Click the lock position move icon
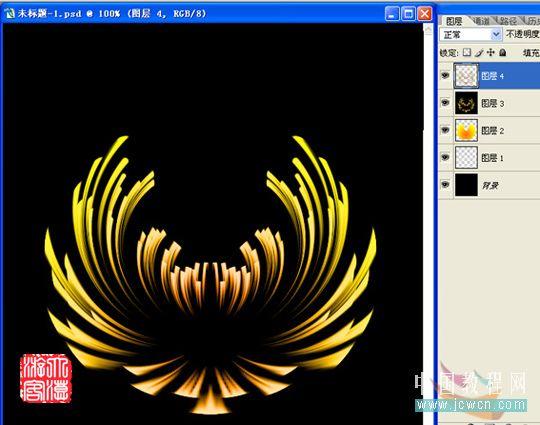This screenshot has height=425, width=540. pyautogui.click(x=491, y=52)
